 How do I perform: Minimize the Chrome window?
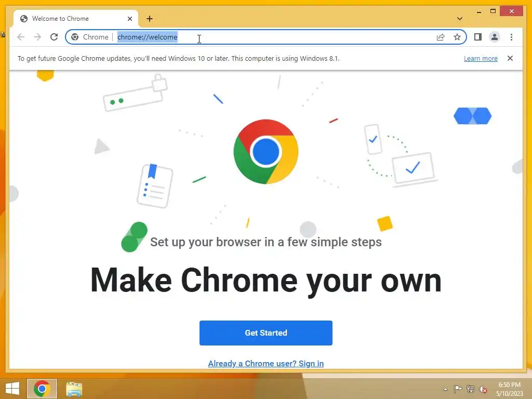[478, 12]
